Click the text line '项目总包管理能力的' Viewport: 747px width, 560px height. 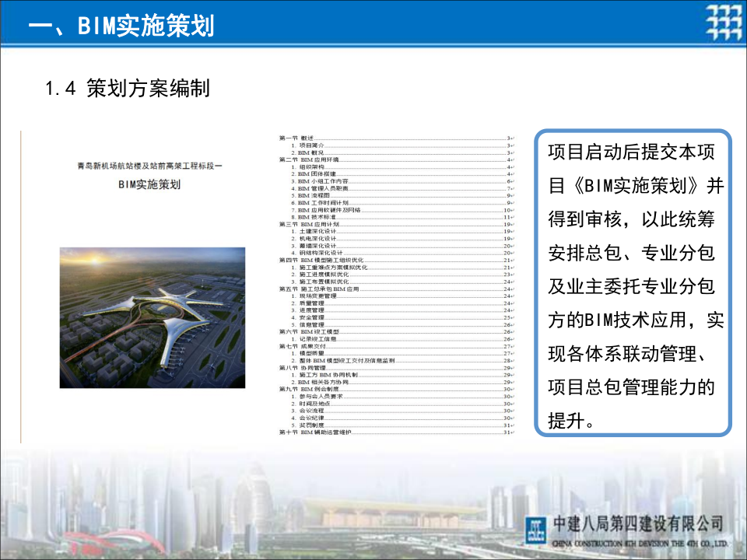click(x=632, y=387)
